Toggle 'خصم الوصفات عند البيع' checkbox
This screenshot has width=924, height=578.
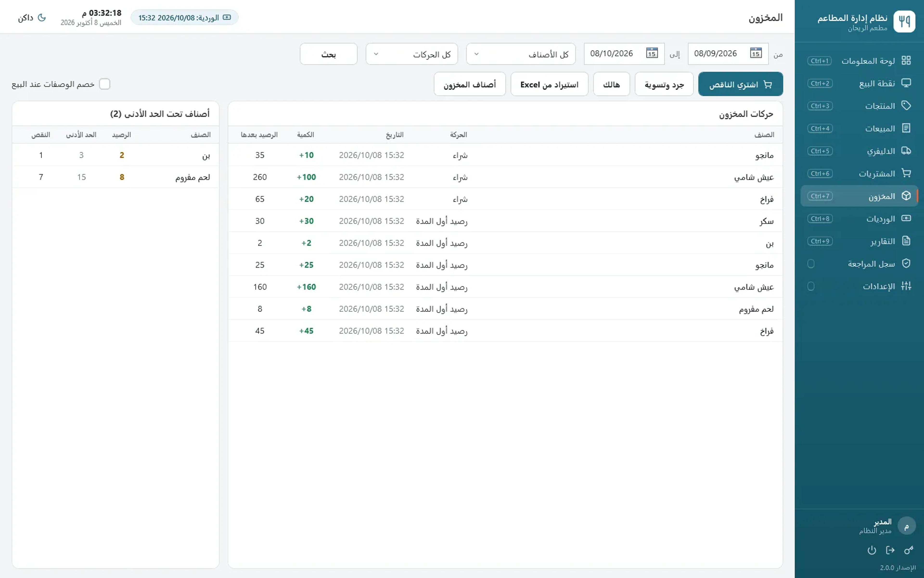click(105, 84)
